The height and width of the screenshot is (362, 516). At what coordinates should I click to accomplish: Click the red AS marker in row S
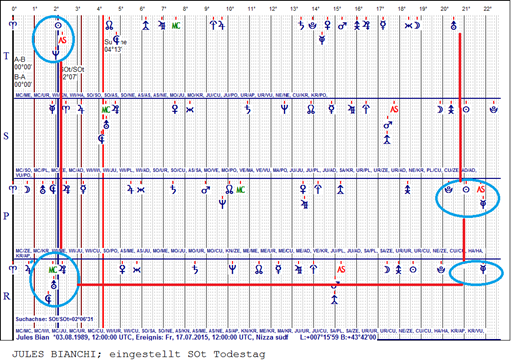pyautogui.click(x=394, y=109)
